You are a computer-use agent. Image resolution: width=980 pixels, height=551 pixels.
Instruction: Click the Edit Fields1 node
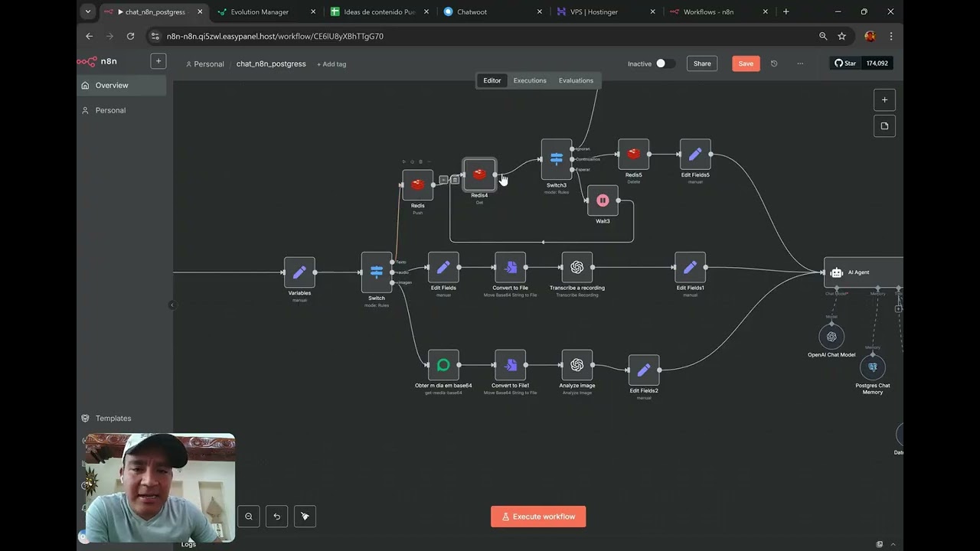point(690,267)
